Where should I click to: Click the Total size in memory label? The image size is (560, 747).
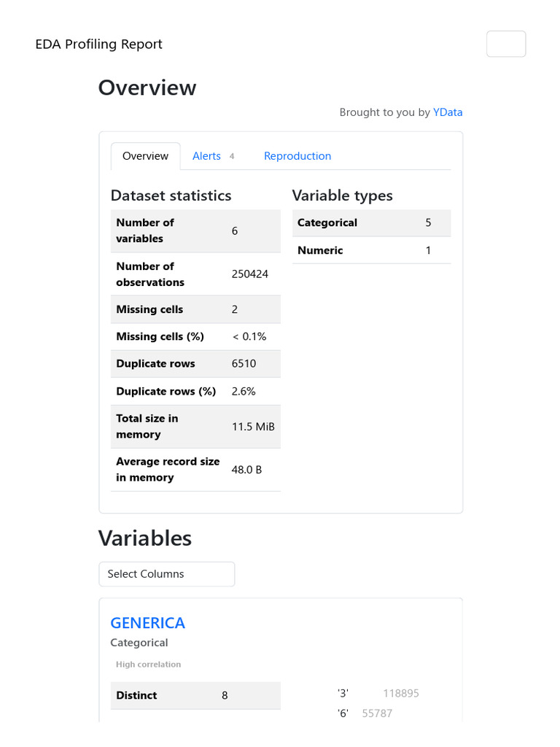point(147,426)
